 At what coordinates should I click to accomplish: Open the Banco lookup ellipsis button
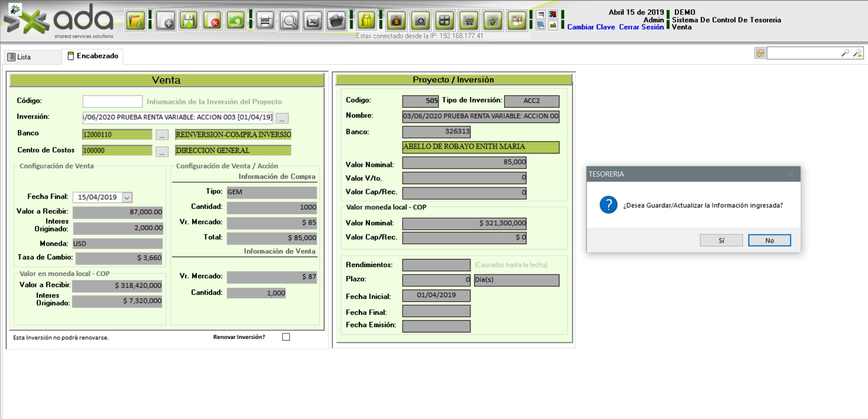(x=162, y=135)
